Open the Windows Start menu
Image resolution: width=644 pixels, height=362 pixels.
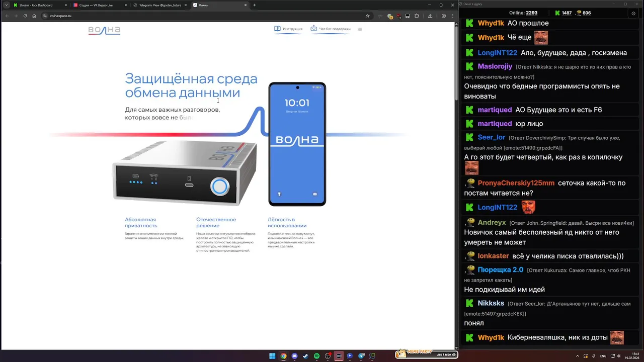(272, 356)
